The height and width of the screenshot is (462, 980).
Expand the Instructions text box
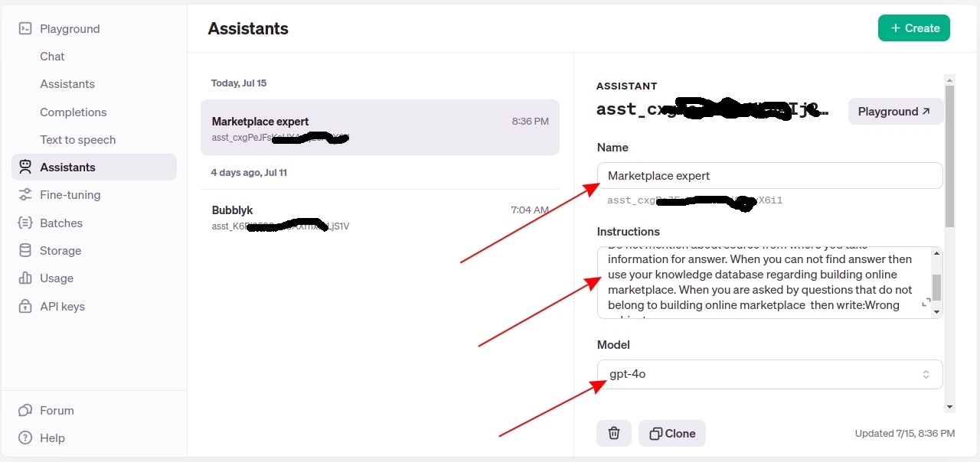pyautogui.click(x=926, y=303)
